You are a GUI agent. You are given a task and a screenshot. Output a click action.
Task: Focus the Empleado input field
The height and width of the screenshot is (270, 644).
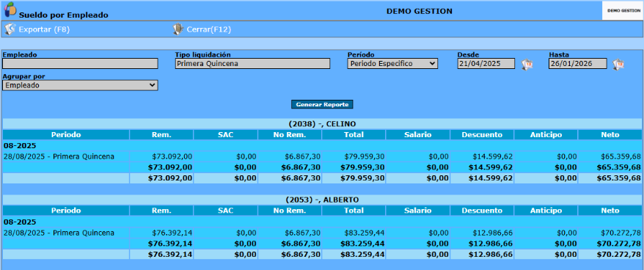pyautogui.click(x=80, y=64)
